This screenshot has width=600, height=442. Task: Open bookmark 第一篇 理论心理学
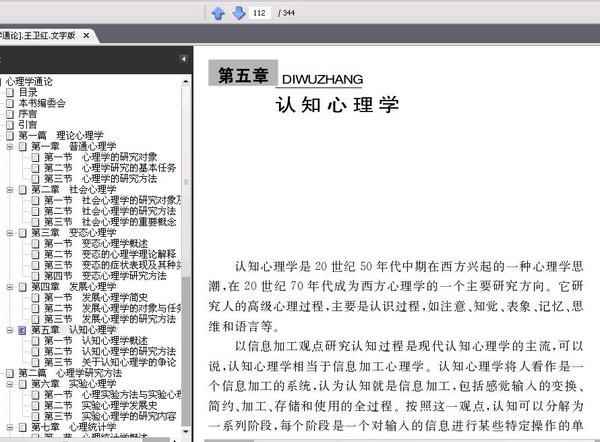pos(61,135)
